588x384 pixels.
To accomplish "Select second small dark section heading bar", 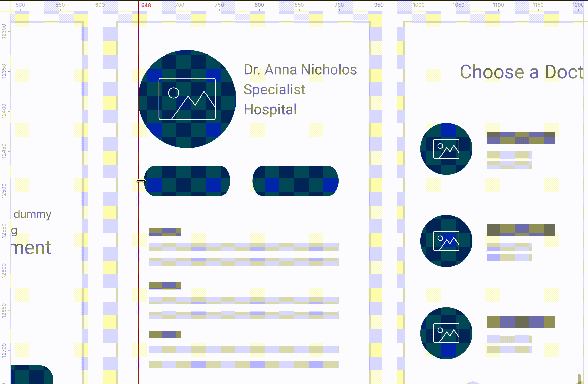I will point(165,285).
